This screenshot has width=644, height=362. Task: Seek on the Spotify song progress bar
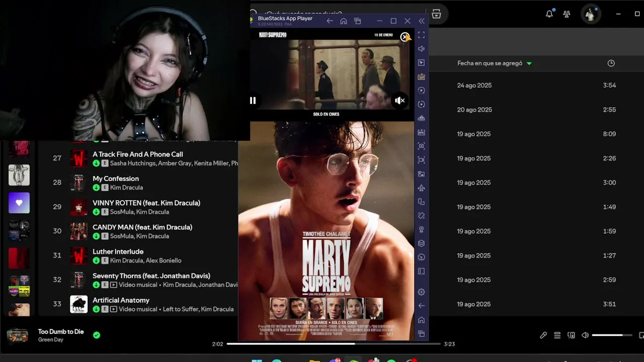tap(334, 344)
